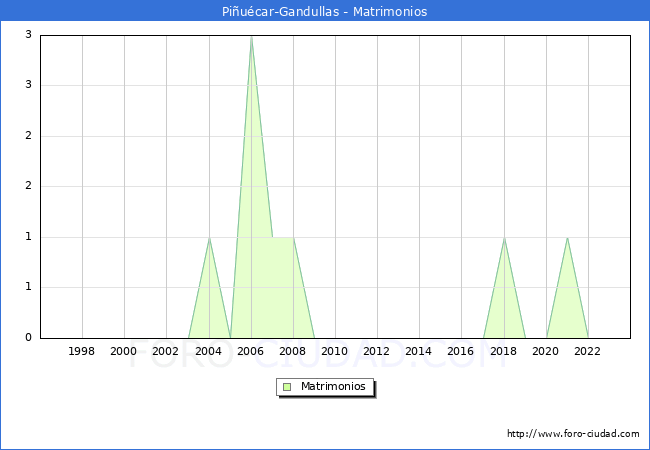The image size is (650, 450).
Task: Open the www.foro-ciudad.com link
Action: [x=573, y=434]
